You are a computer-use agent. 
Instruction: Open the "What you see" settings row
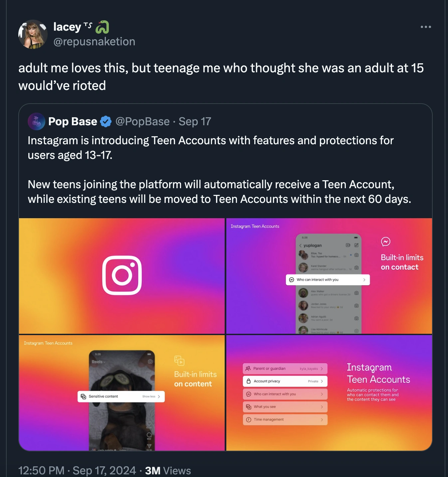click(285, 407)
